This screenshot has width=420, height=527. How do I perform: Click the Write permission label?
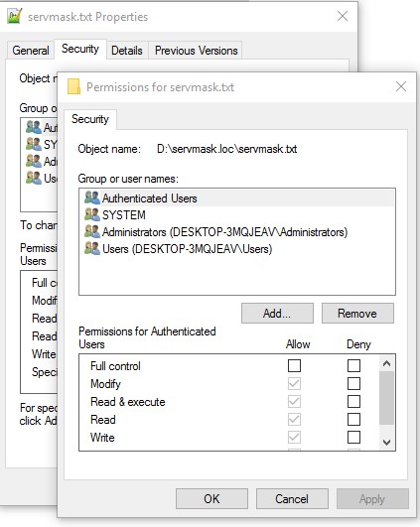tap(102, 438)
